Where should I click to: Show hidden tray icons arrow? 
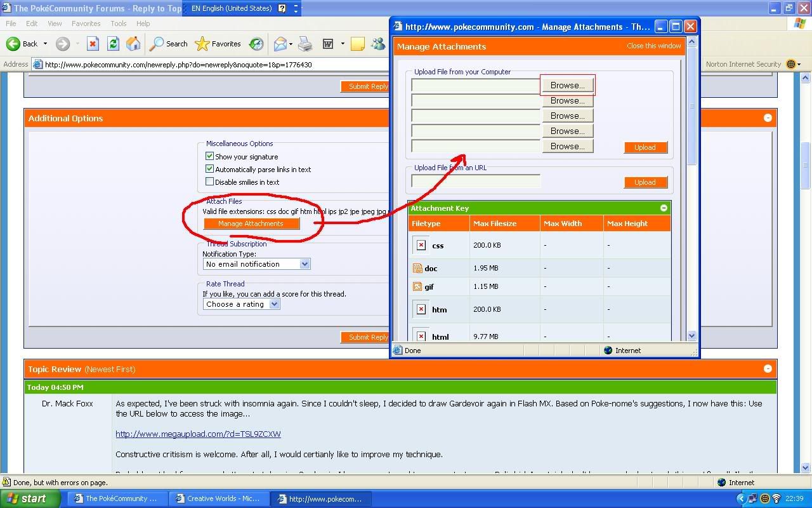point(741,499)
